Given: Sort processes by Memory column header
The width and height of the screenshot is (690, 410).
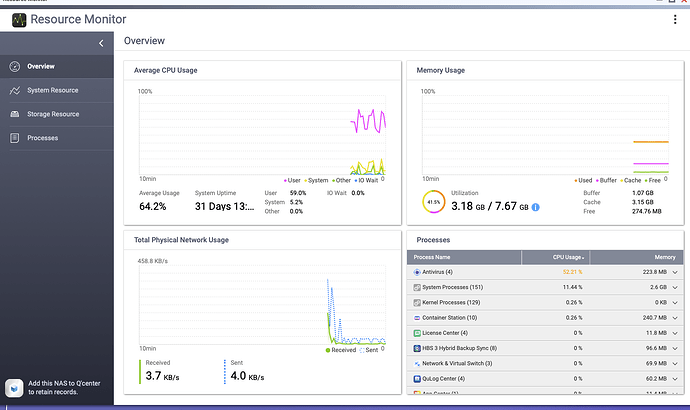Looking at the screenshot, I should coord(637,257).
